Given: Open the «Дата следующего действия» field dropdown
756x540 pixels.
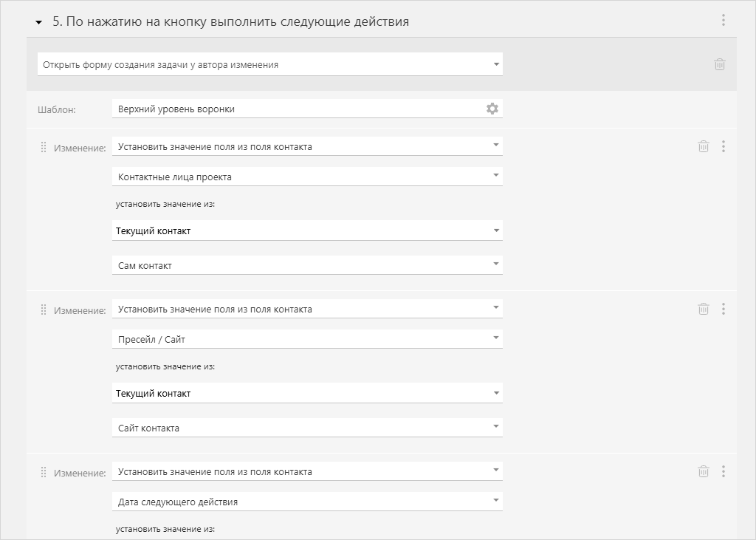Looking at the screenshot, I should pos(306,502).
